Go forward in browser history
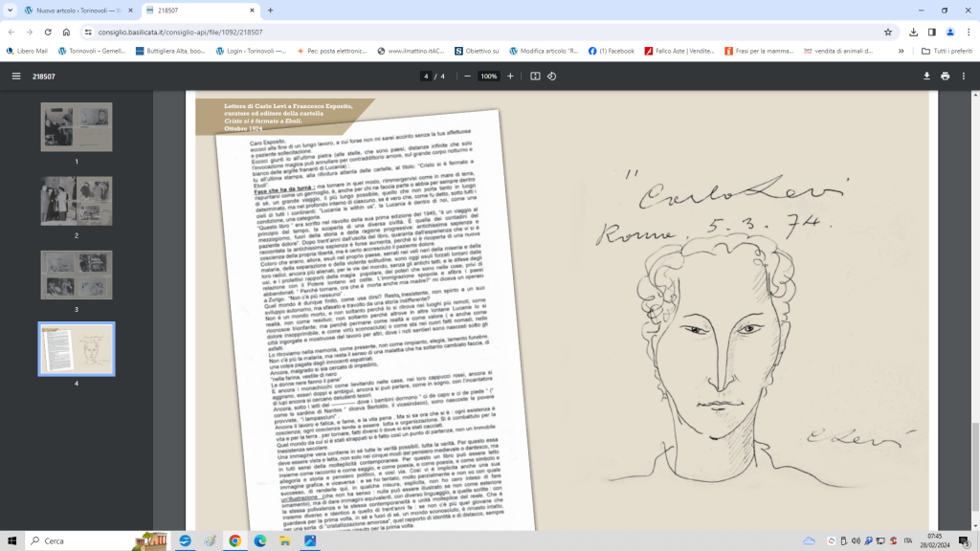 pyautogui.click(x=30, y=32)
